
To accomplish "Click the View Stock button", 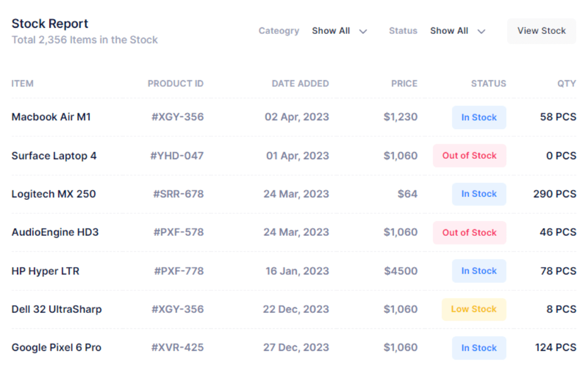I will (x=542, y=31).
